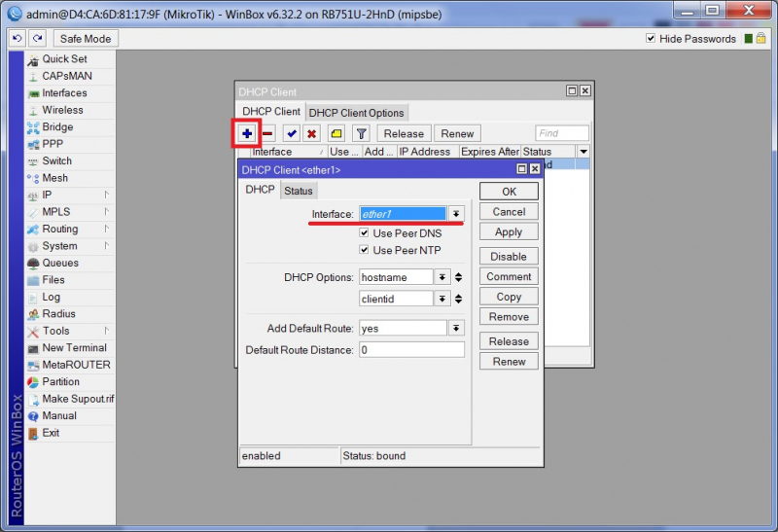Viewport: 778px width, 532px height.
Task: Click the red X disable icon
Action: click(312, 133)
